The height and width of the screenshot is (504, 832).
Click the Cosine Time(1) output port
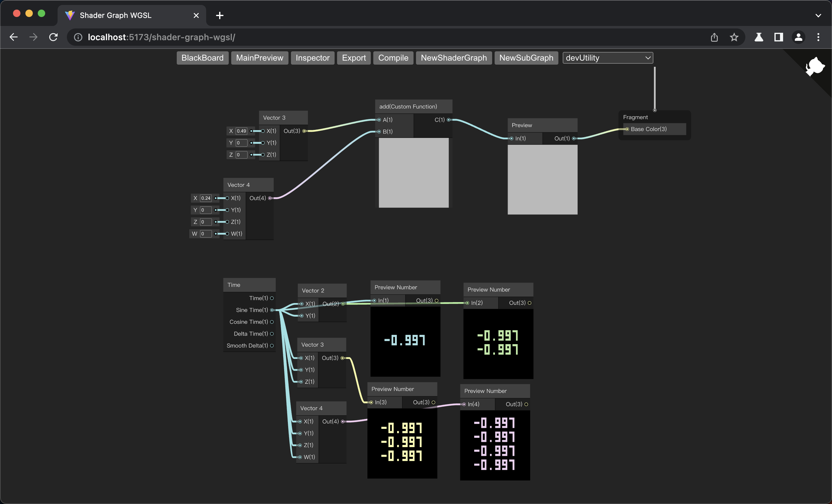click(x=272, y=322)
